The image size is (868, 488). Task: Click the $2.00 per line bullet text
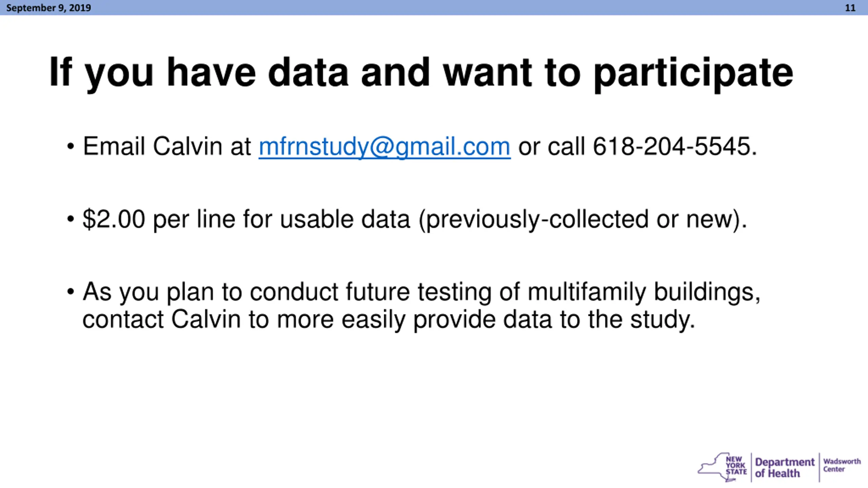tap(415, 220)
